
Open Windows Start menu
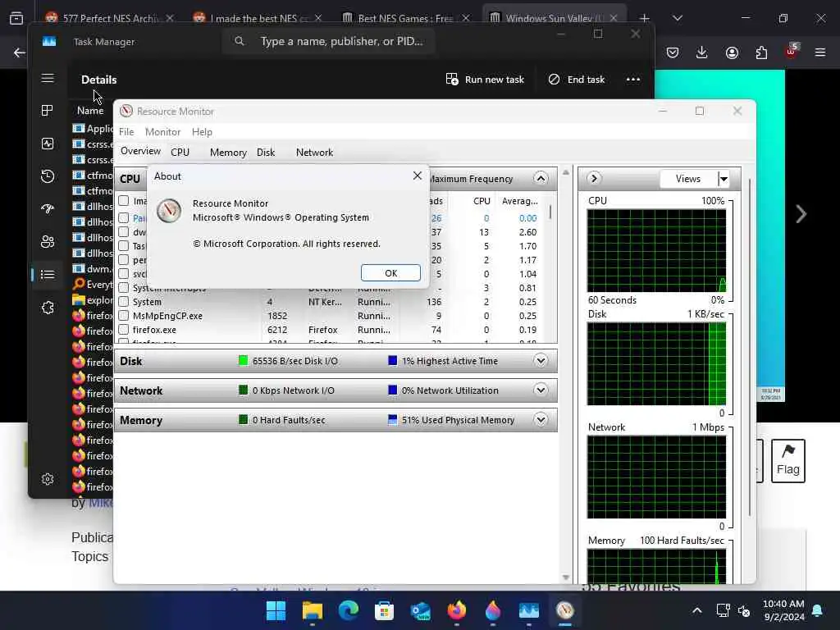pos(276,610)
